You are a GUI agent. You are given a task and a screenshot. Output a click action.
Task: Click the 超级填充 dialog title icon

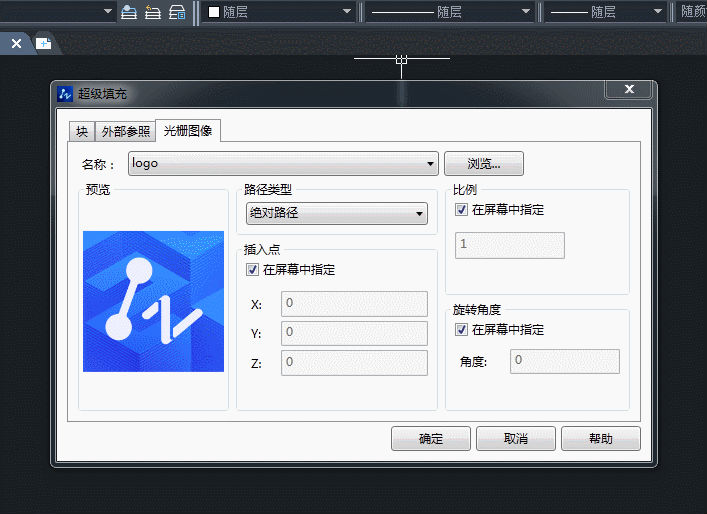[x=66, y=93]
